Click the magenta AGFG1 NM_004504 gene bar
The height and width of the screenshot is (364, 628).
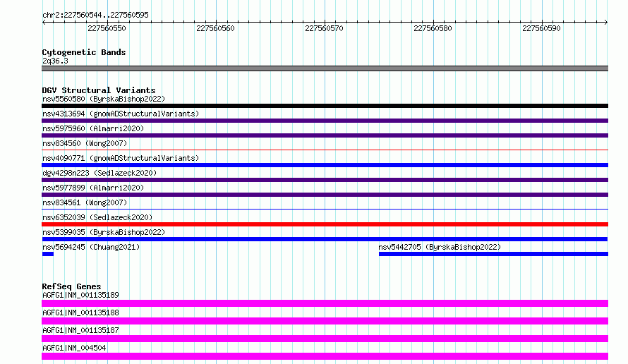325,356
